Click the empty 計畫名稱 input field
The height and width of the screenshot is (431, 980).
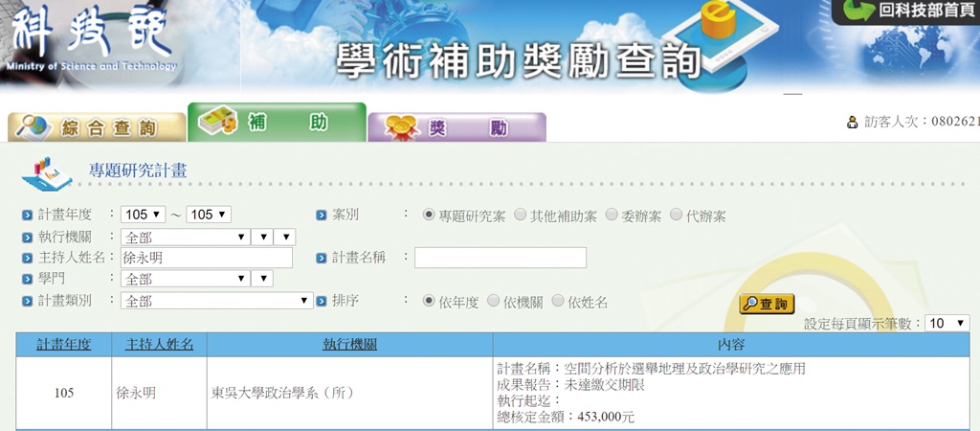coord(501,258)
